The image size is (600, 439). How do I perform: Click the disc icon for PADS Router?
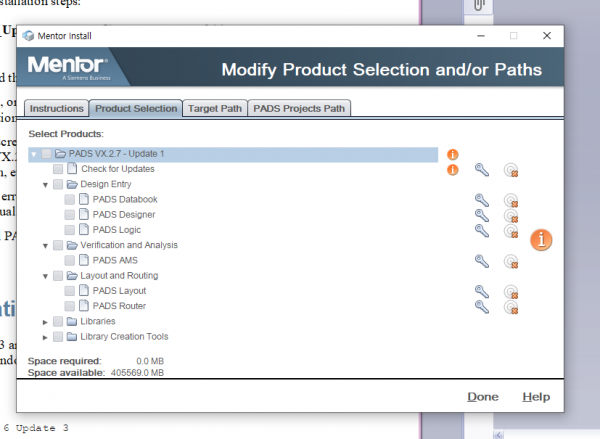click(511, 306)
